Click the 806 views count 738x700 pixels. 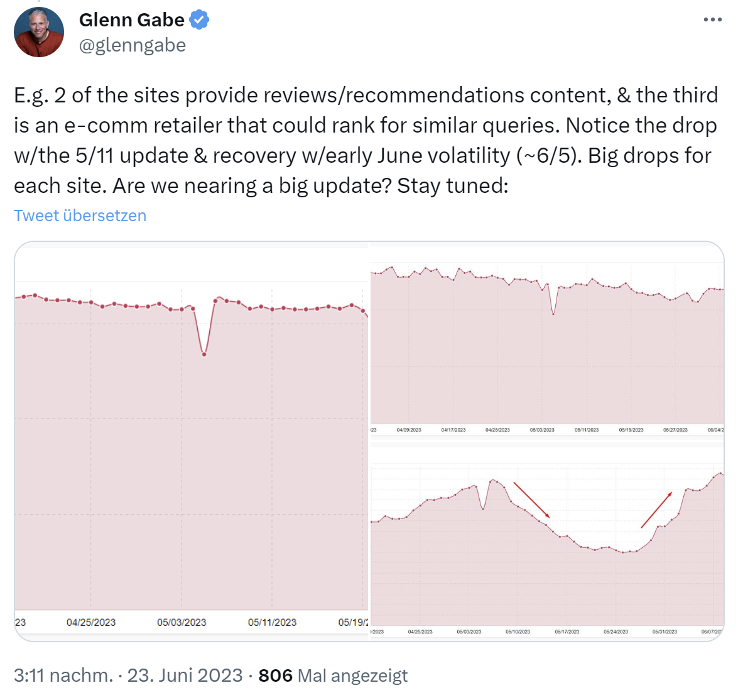(276, 675)
